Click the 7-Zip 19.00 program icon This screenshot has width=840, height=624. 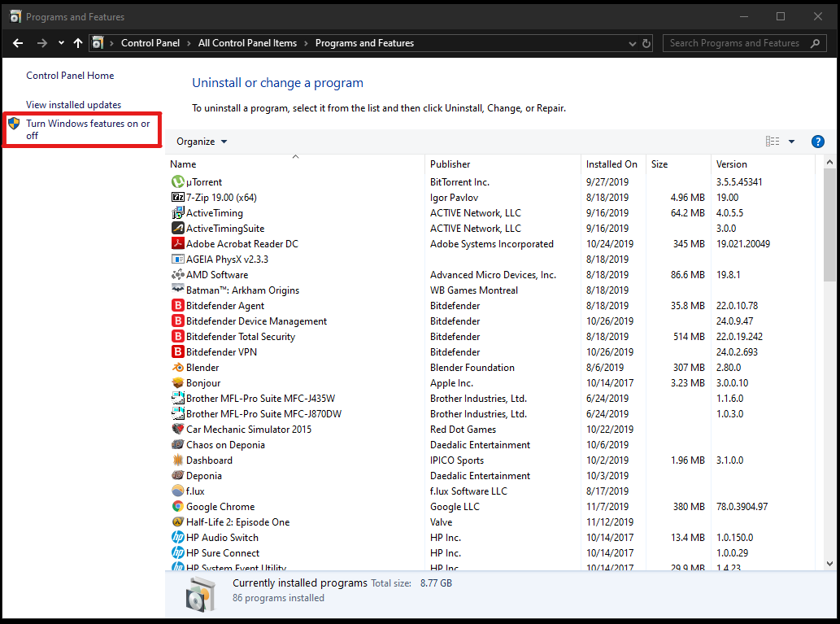pyautogui.click(x=178, y=197)
